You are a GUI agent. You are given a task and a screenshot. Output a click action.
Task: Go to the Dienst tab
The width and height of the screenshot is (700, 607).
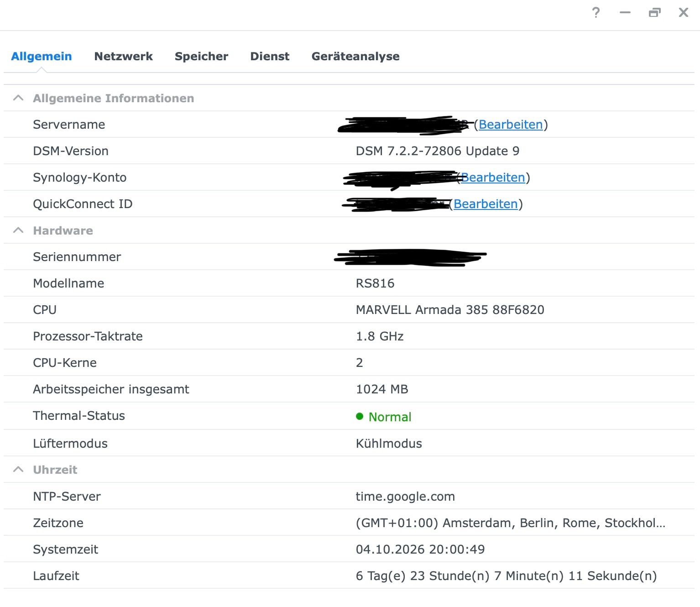(x=270, y=56)
